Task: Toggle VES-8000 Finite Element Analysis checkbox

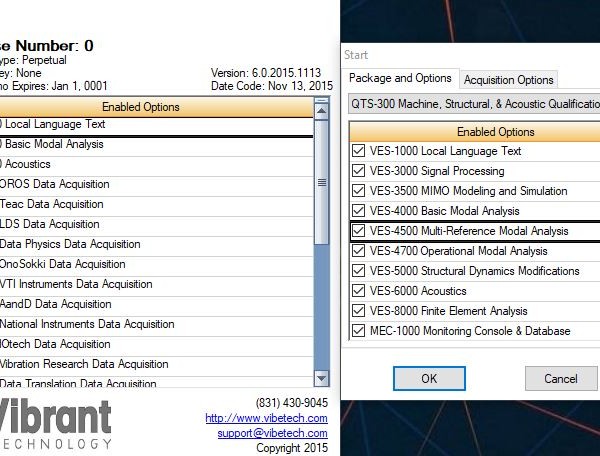Action: click(x=359, y=311)
